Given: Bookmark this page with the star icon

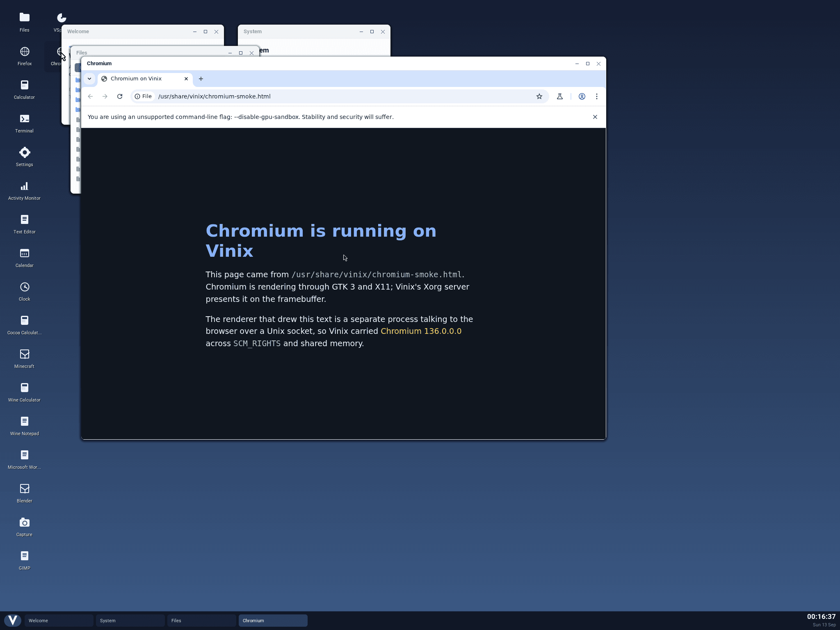Looking at the screenshot, I should pyautogui.click(x=539, y=96).
